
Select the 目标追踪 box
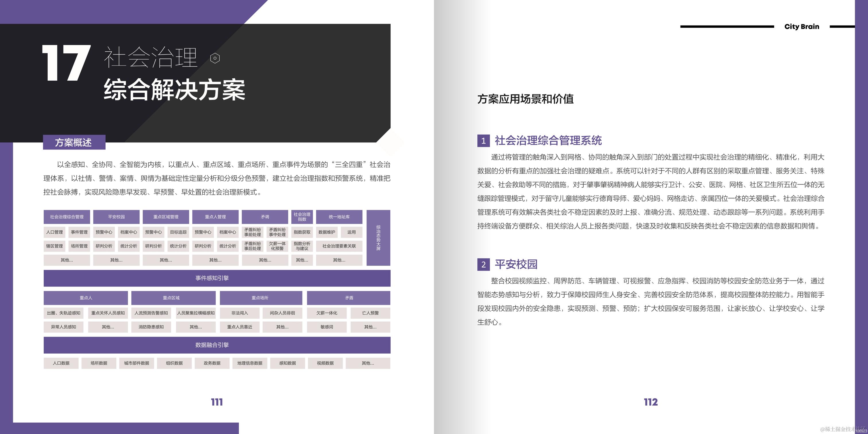178,232
